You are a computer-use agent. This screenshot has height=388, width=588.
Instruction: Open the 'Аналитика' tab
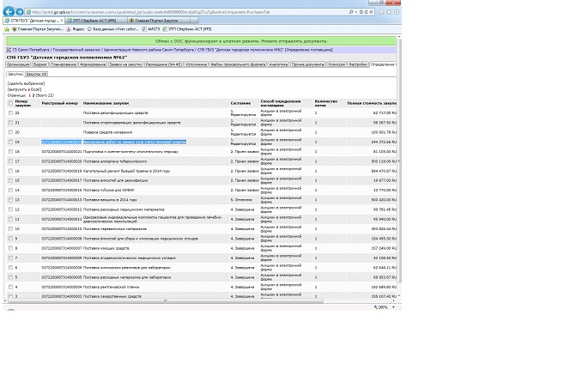point(278,64)
